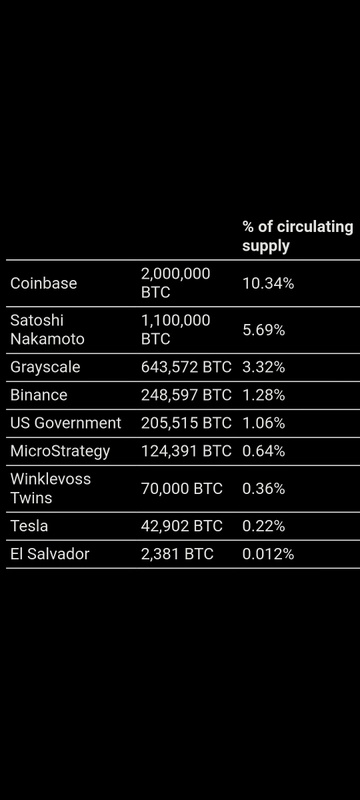Tap the 643,572 BTC amount
360x800 pixels.
click(186, 367)
